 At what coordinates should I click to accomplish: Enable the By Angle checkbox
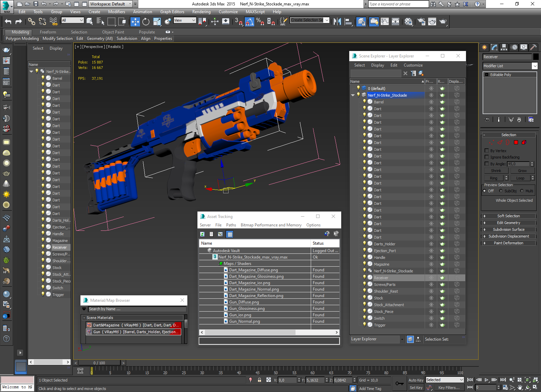[x=487, y=164]
